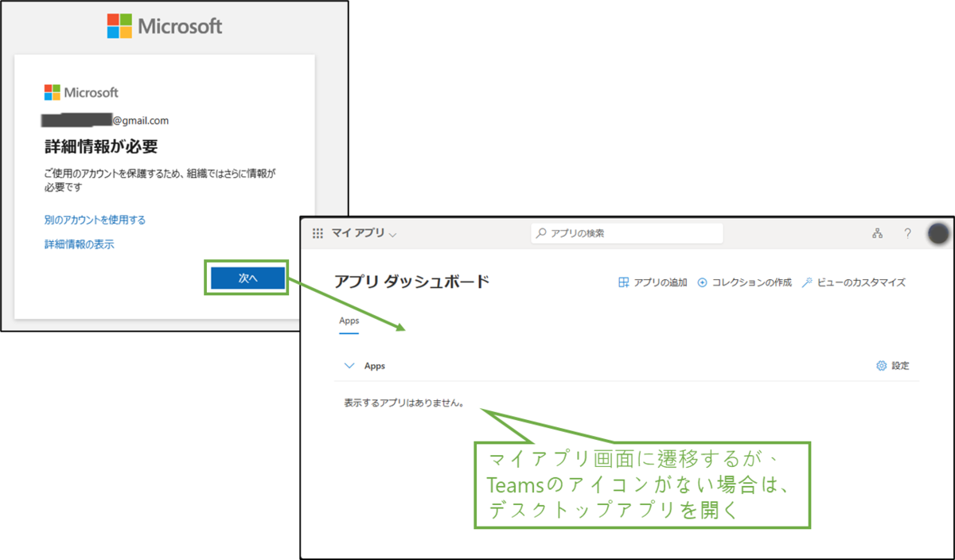The image size is (955, 560).
Task: Click コレクションの作成 option
Action: point(744,282)
